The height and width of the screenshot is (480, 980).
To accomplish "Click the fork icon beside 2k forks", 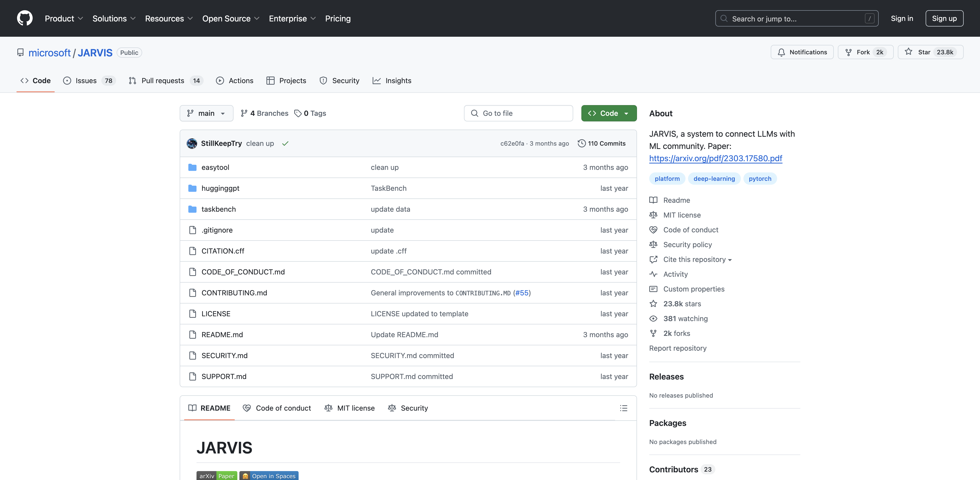I will tap(653, 333).
